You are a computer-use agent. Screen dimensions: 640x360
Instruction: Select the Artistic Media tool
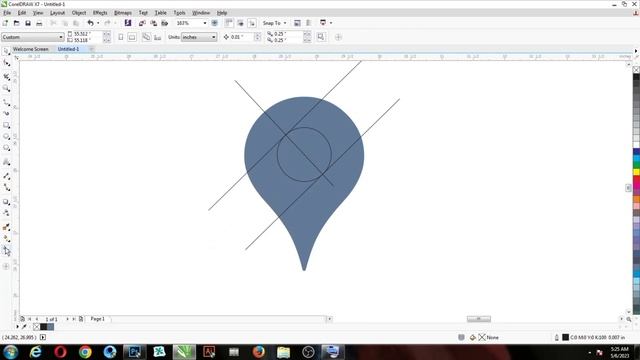[6, 113]
